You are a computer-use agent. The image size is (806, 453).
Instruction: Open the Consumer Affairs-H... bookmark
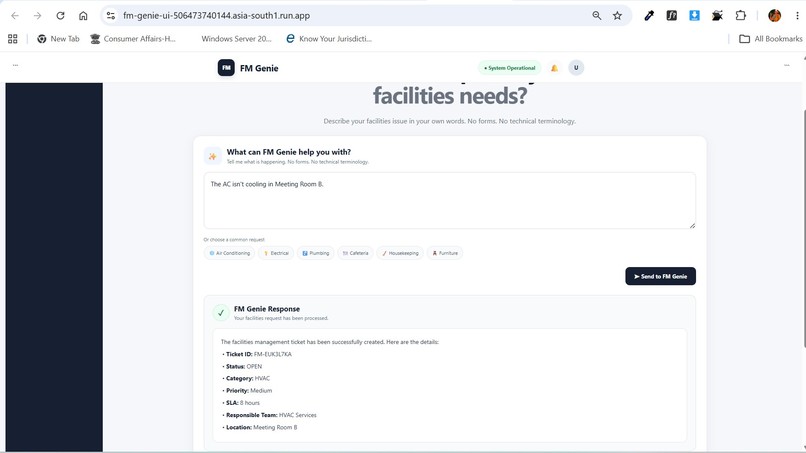(x=133, y=39)
